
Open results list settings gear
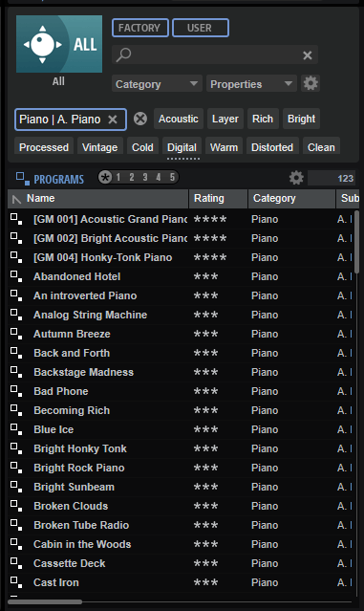coord(296,178)
